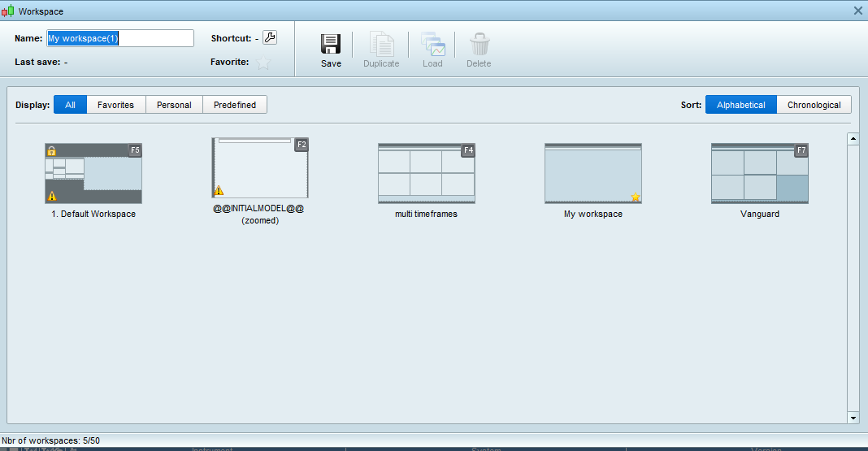Click the Save floppy disk icon
Viewport: 868px width, 451px height.
pyautogui.click(x=331, y=44)
